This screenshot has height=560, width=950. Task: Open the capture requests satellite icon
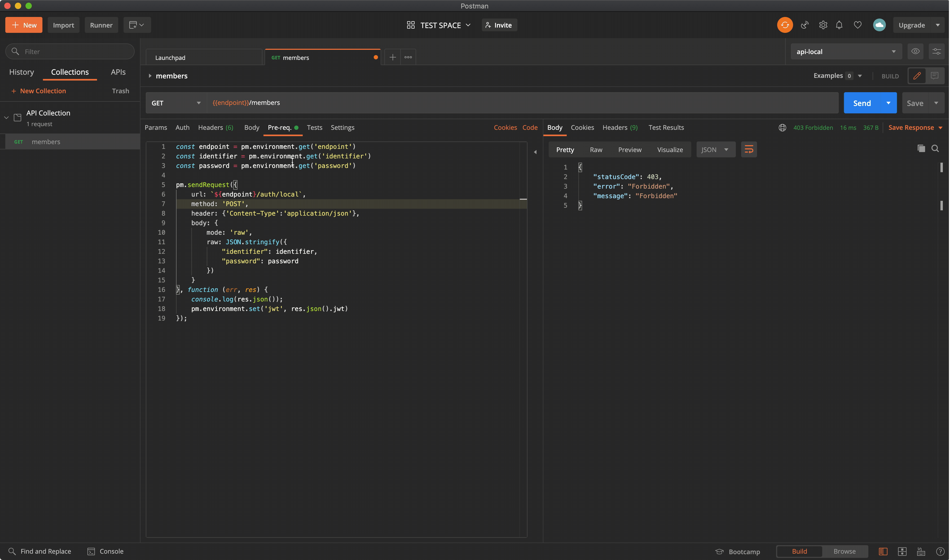[x=805, y=25]
